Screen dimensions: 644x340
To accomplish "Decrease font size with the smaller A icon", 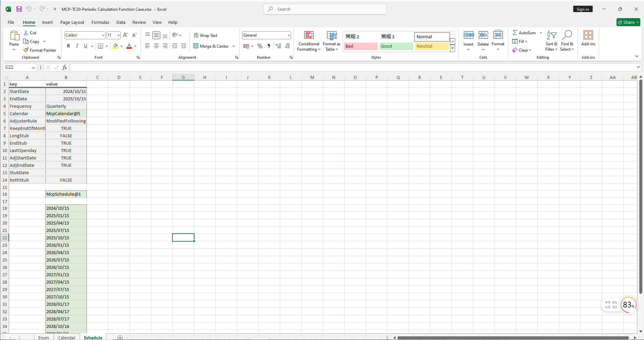I will click(x=134, y=35).
